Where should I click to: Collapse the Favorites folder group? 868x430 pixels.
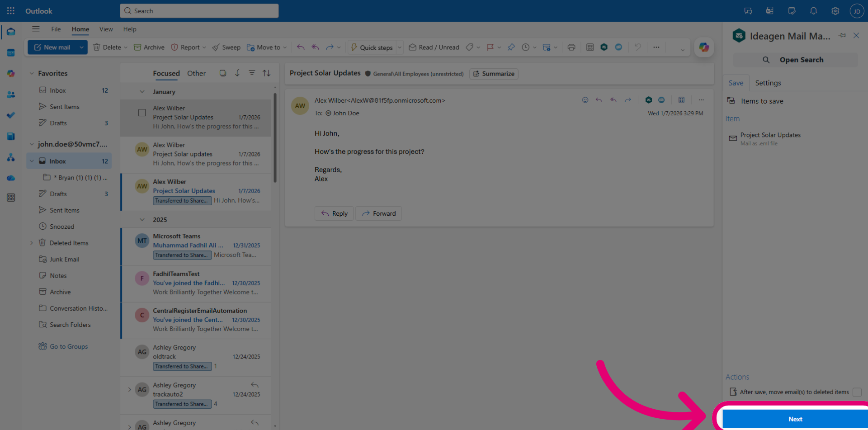pos(32,73)
